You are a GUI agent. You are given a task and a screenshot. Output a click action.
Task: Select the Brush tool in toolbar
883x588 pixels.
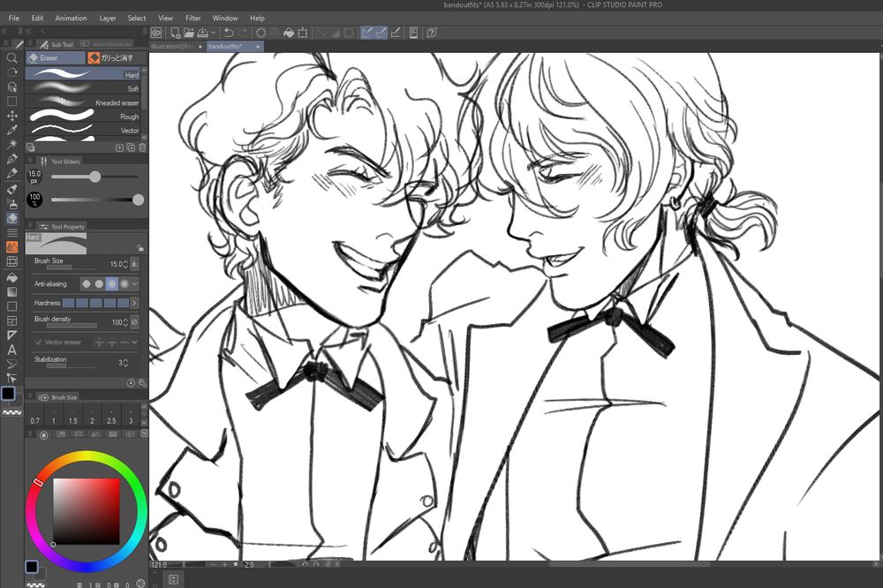(x=11, y=189)
